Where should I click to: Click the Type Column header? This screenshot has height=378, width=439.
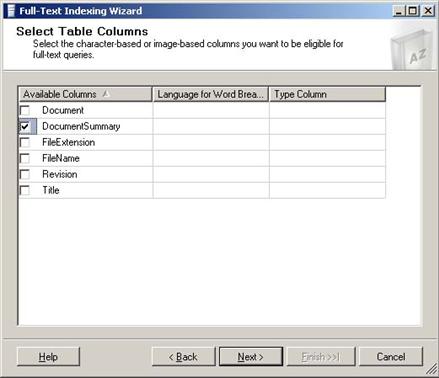pos(327,94)
